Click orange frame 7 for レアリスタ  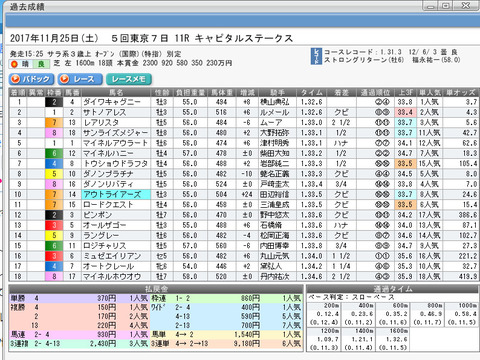click(54, 123)
